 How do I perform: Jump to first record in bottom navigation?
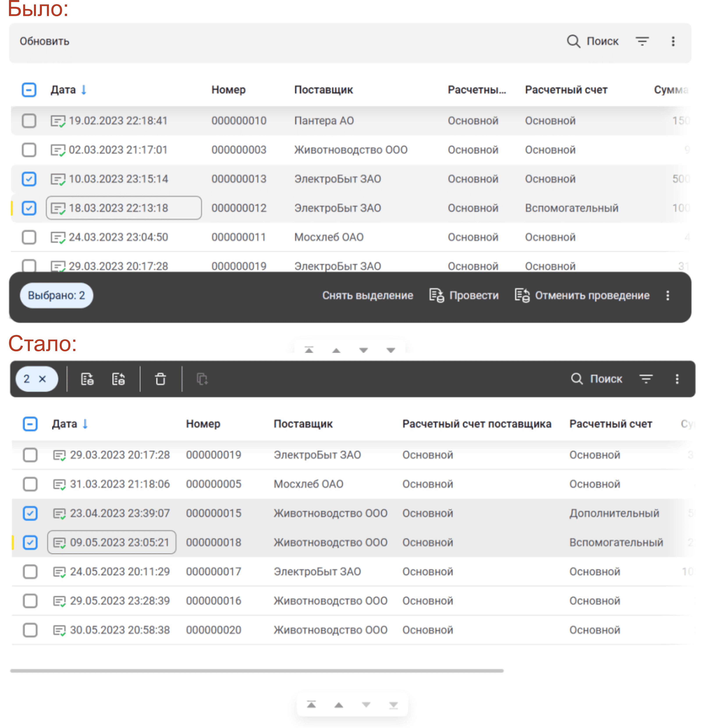click(311, 705)
